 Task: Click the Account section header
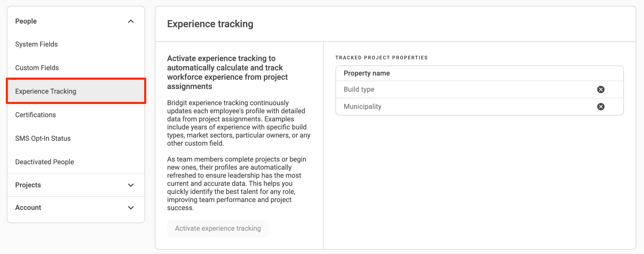coord(28,207)
